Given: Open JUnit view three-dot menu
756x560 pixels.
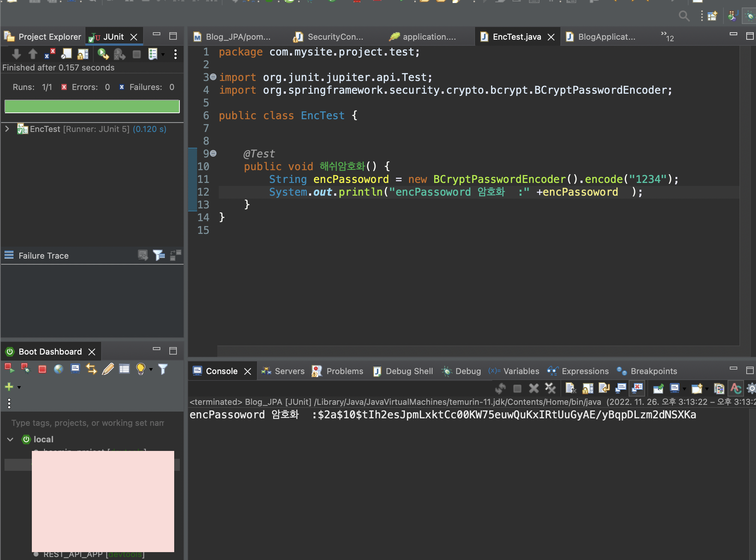Looking at the screenshot, I should 175,54.
